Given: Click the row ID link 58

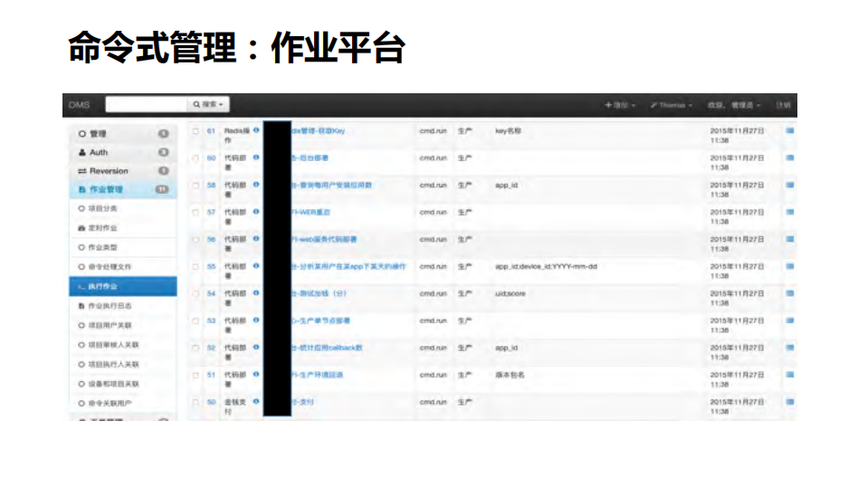Looking at the screenshot, I should click(x=211, y=186).
